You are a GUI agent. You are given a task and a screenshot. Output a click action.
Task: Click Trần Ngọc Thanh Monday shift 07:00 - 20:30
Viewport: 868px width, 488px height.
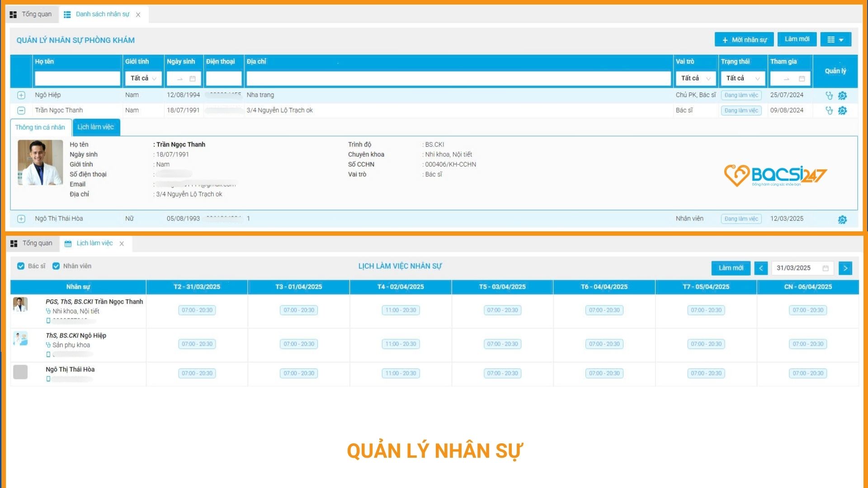pos(197,310)
